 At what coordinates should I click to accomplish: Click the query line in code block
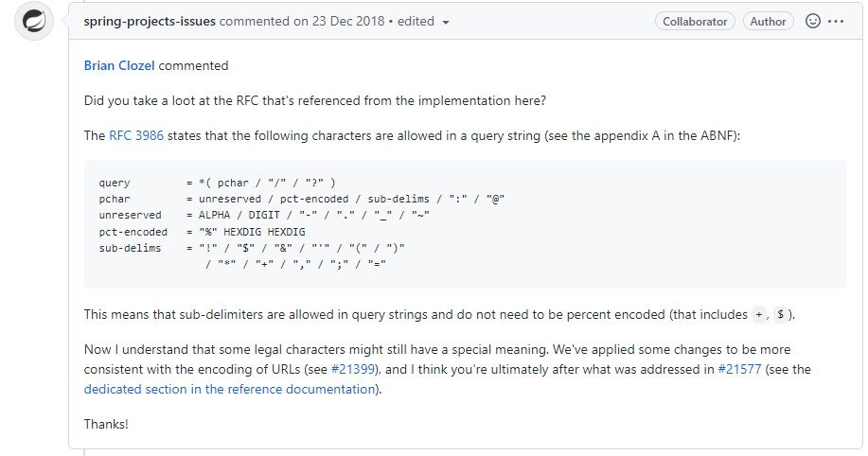click(x=218, y=183)
